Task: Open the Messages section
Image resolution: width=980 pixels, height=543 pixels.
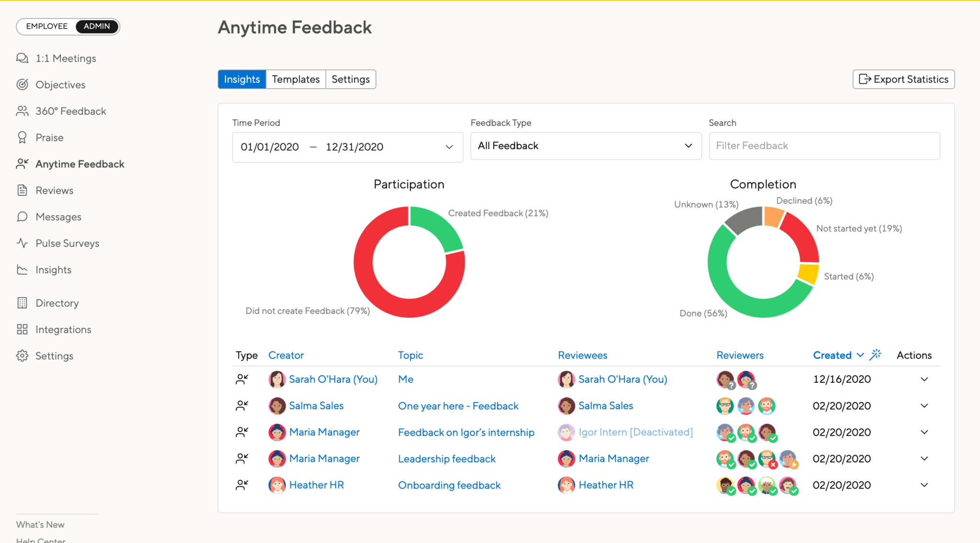Action: (x=58, y=216)
